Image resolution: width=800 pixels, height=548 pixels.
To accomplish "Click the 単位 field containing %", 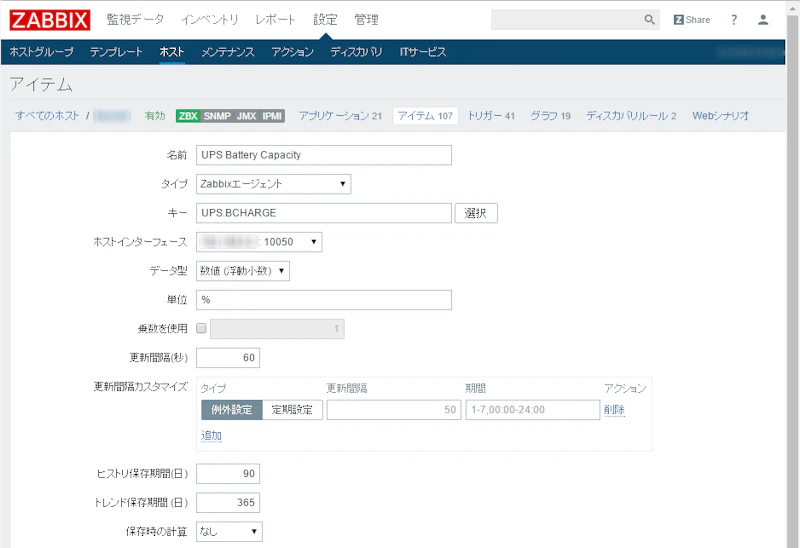I will pos(324,300).
